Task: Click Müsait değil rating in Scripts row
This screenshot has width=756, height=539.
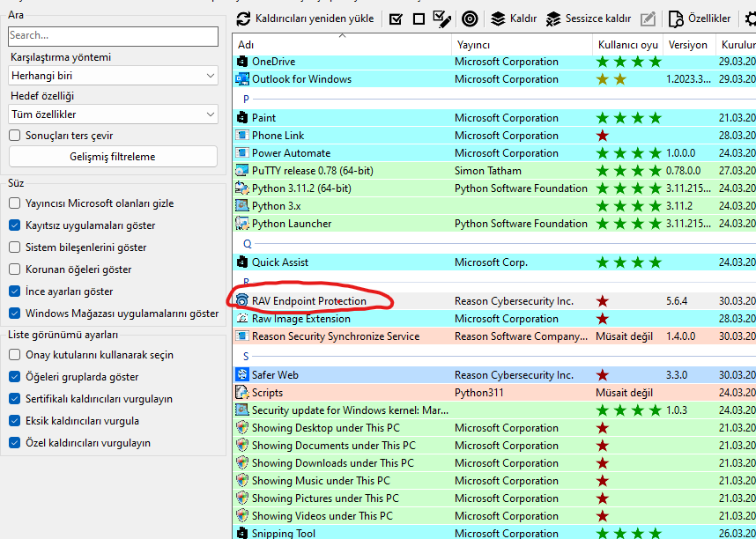Action: pos(624,393)
